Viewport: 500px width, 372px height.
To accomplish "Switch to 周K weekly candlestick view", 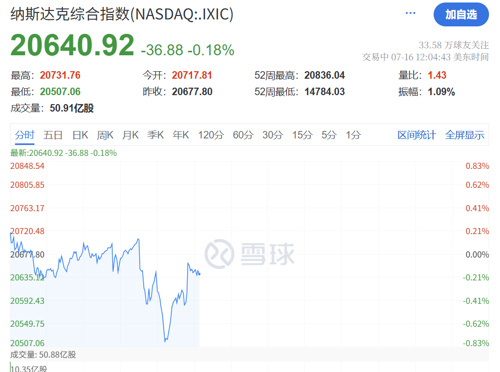I will point(105,135).
